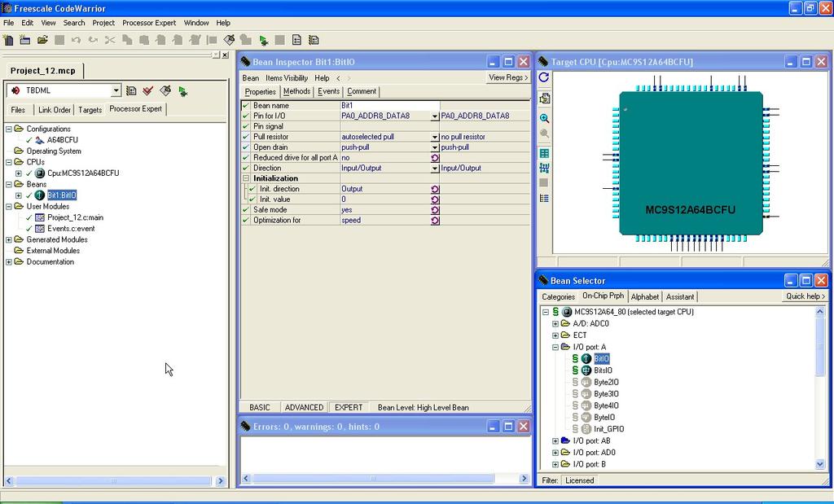
Task: Click the back arrow in Bean Inspector menu bar
Action: click(338, 78)
